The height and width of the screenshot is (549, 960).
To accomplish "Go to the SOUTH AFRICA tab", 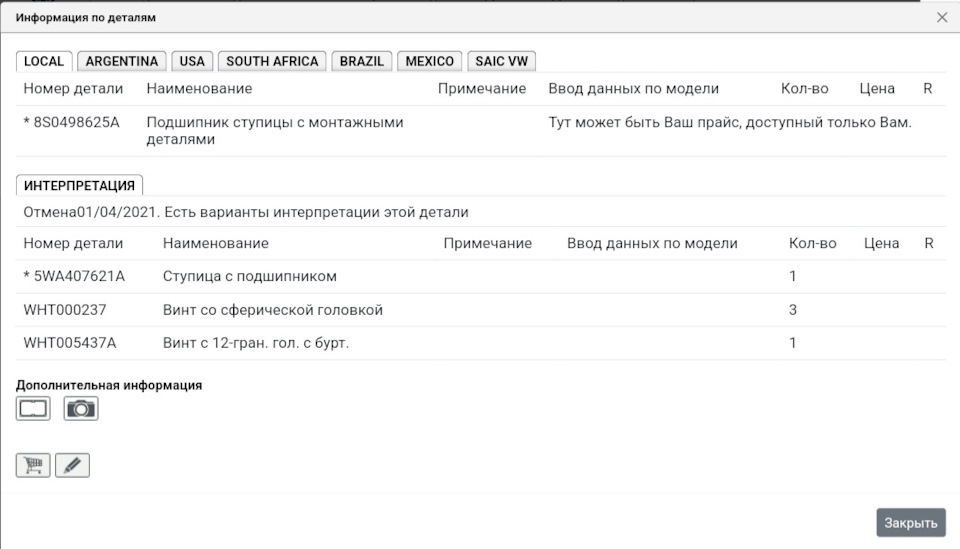I will pos(272,61).
